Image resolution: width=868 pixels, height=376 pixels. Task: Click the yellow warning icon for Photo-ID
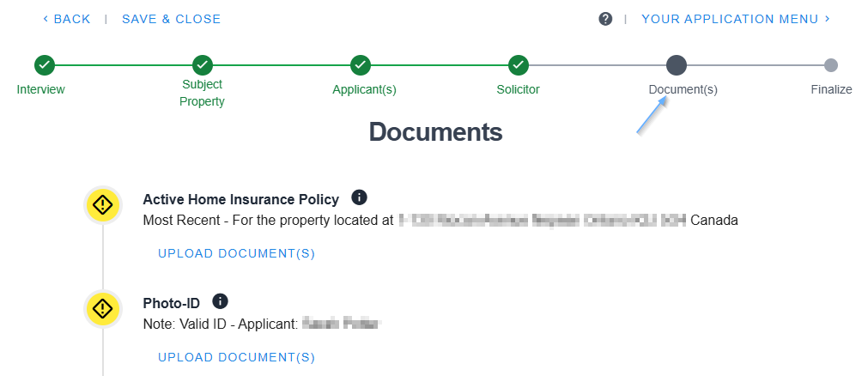[102, 308]
